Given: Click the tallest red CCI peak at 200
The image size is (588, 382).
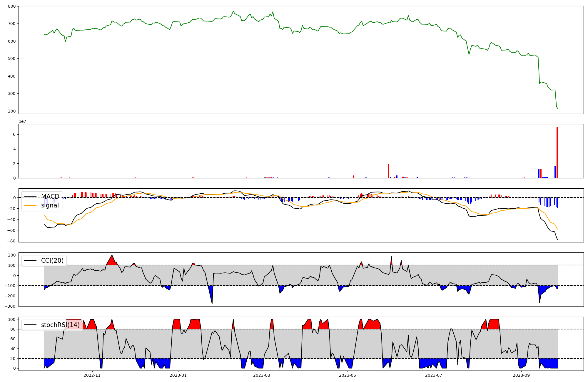Looking at the screenshot, I should [112, 255].
